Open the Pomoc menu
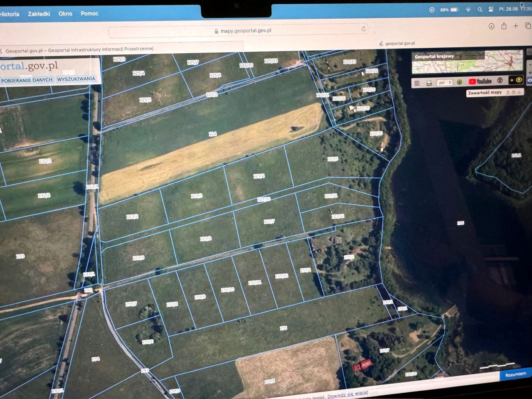 click(x=89, y=14)
